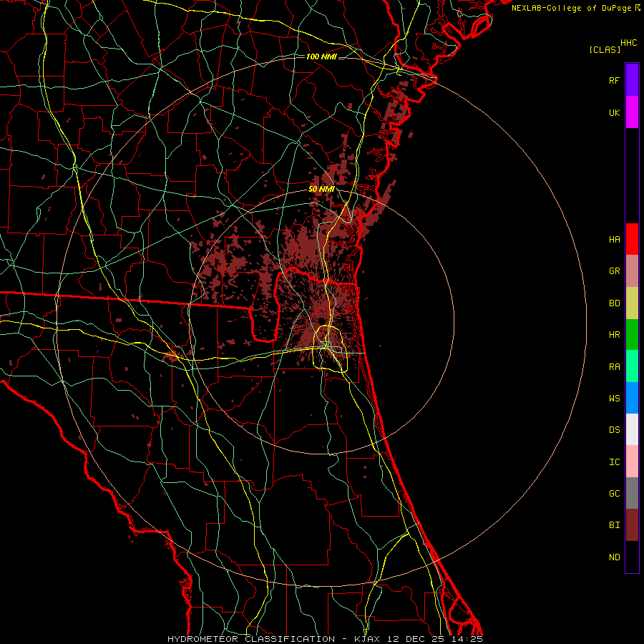Click the Hydrometeor Classification KJAX caption

[325, 639]
